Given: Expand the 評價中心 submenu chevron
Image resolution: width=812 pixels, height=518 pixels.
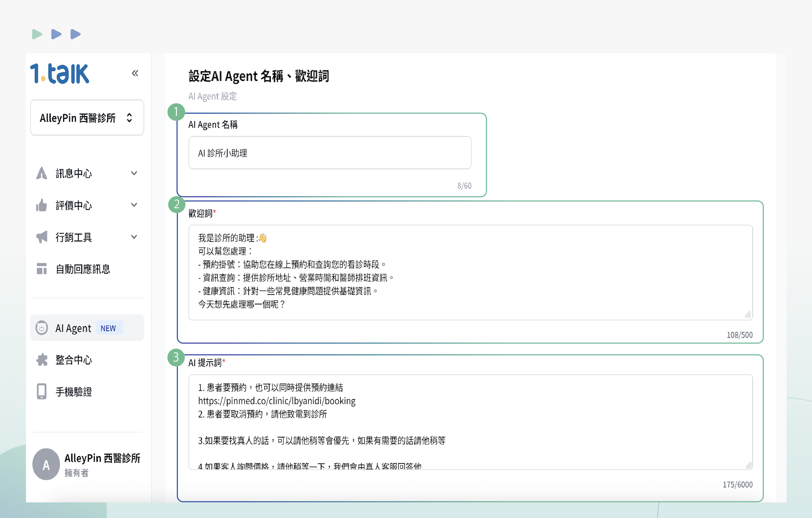Looking at the screenshot, I should 134,205.
